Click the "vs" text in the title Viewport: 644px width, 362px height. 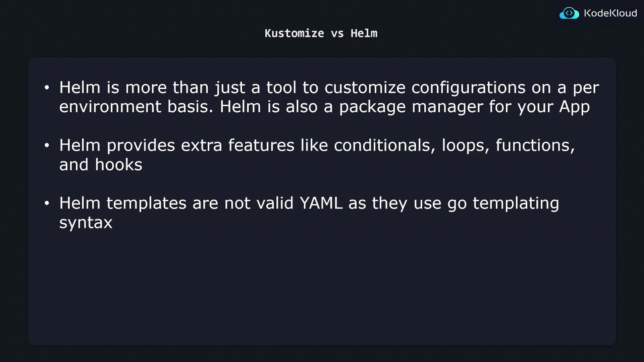coord(337,34)
